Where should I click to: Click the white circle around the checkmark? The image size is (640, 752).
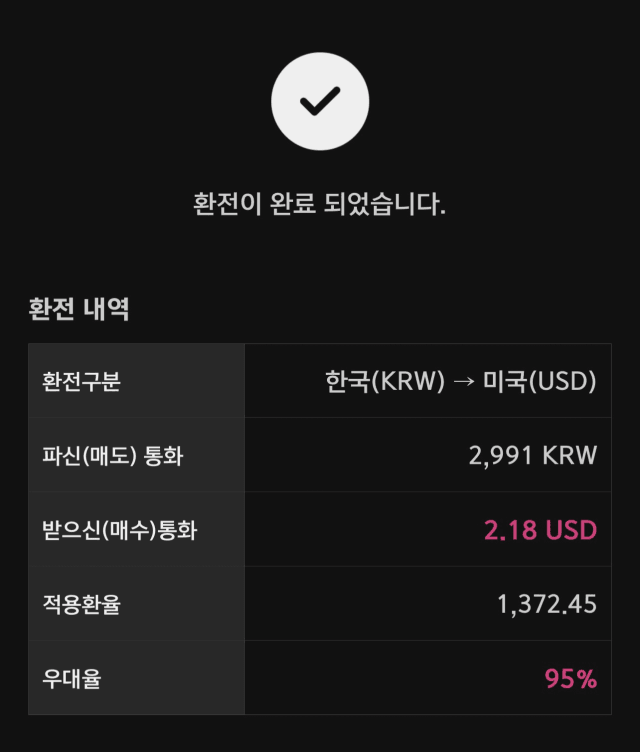pos(320,101)
